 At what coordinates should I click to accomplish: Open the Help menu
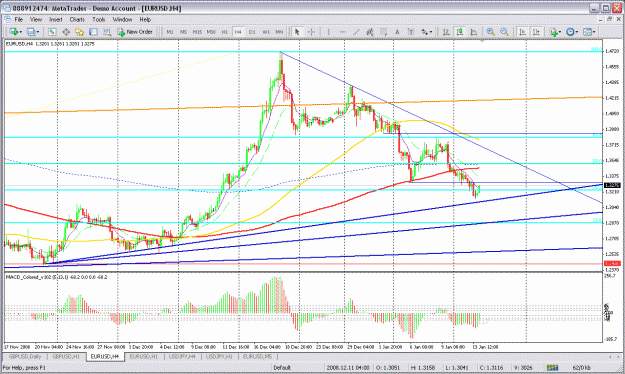tap(145, 19)
